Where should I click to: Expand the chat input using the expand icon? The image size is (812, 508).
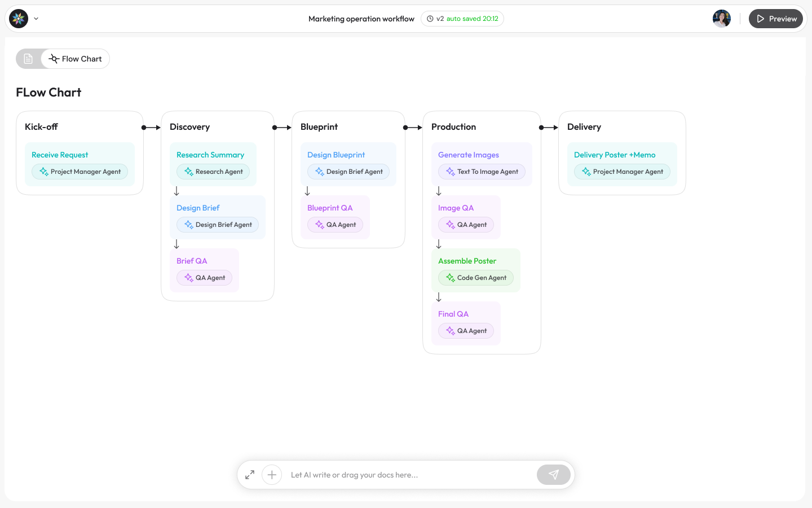click(250, 475)
